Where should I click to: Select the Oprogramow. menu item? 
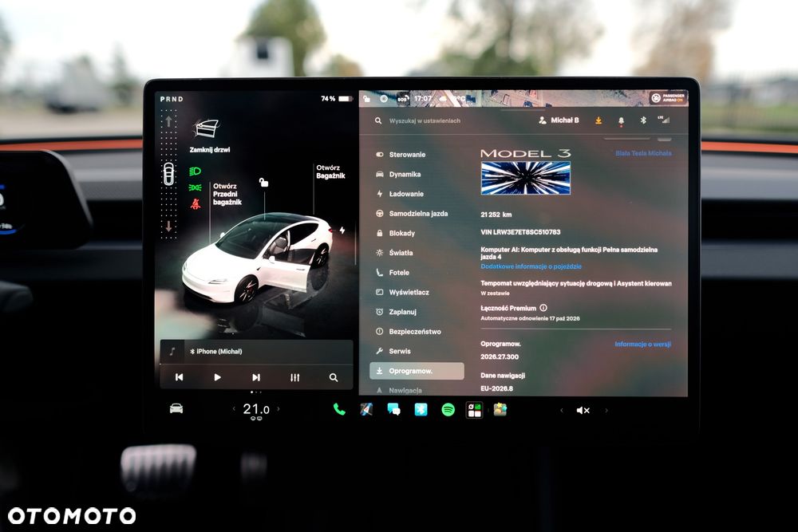417,371
